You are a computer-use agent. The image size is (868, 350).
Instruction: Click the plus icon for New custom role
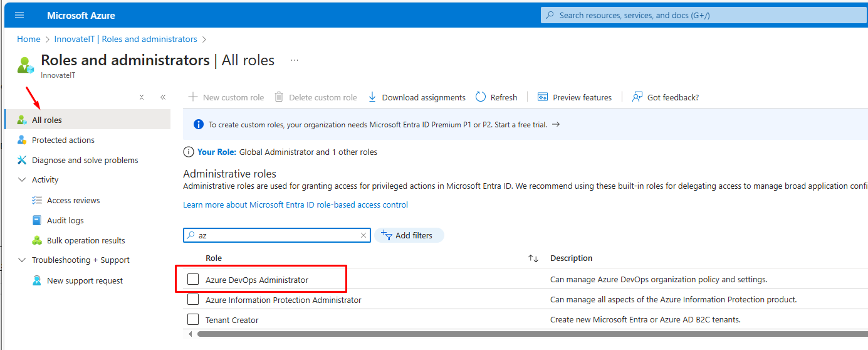pos(193,97)
